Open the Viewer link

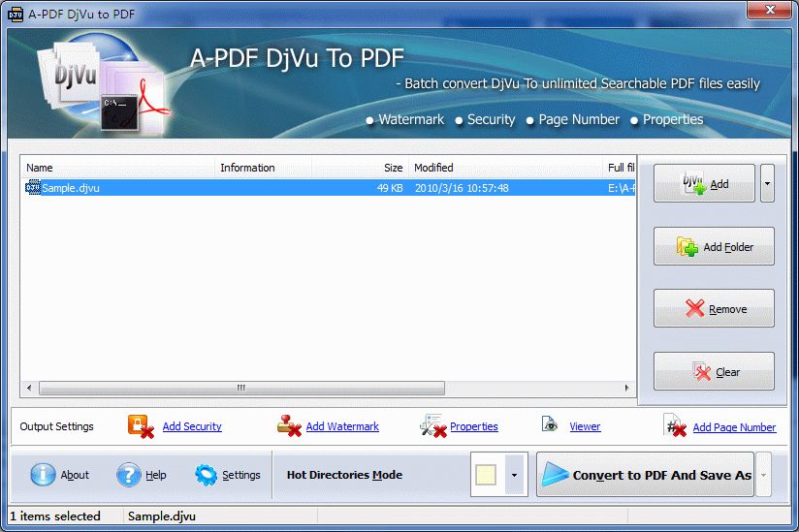coord(585,426)
